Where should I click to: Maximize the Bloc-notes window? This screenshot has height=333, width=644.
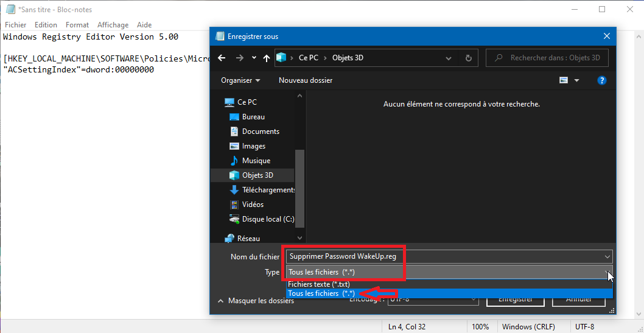pos(602,9)
